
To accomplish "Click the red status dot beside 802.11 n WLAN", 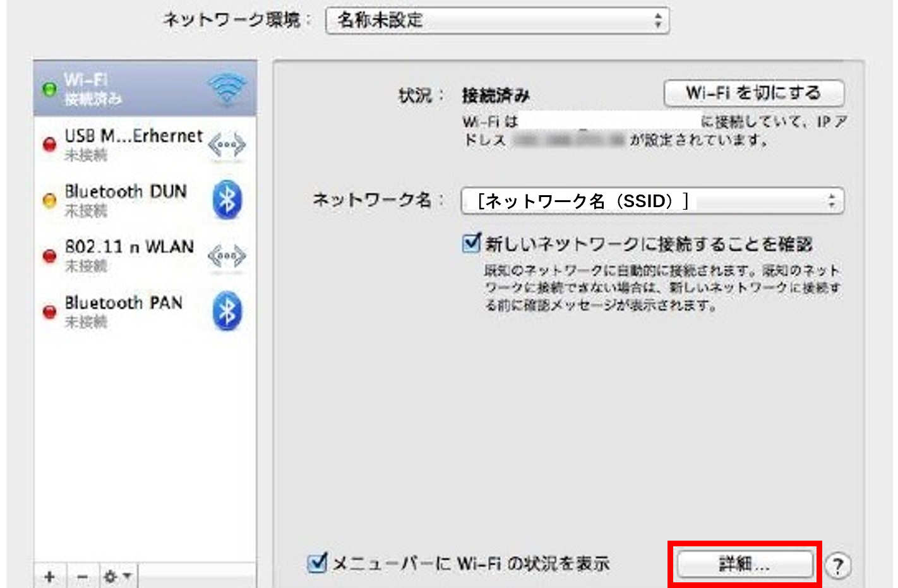I will pos(49,256).
